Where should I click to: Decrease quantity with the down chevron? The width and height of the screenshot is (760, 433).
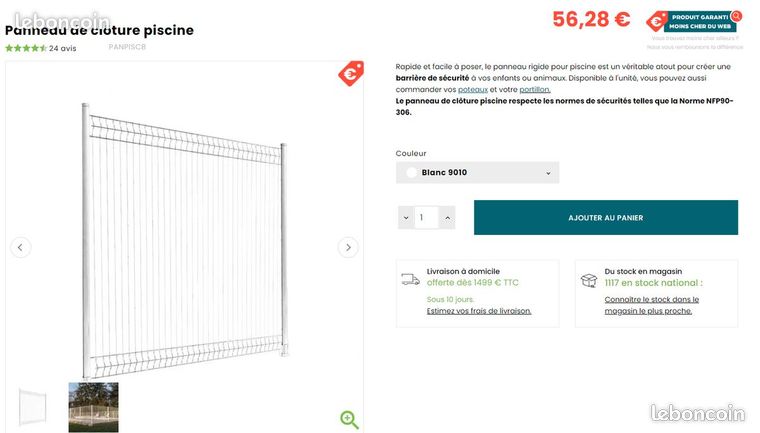pos(406,218)
